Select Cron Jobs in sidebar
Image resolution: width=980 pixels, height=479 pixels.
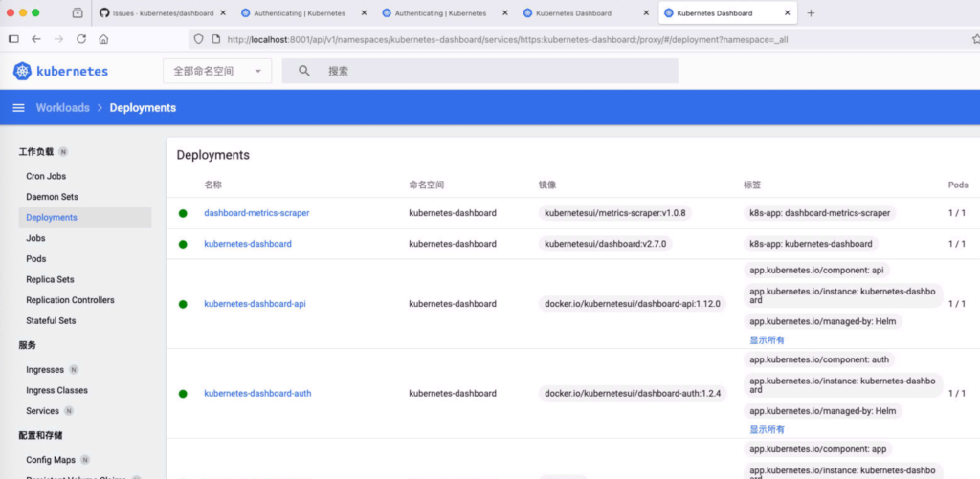[x=46, y=176]
